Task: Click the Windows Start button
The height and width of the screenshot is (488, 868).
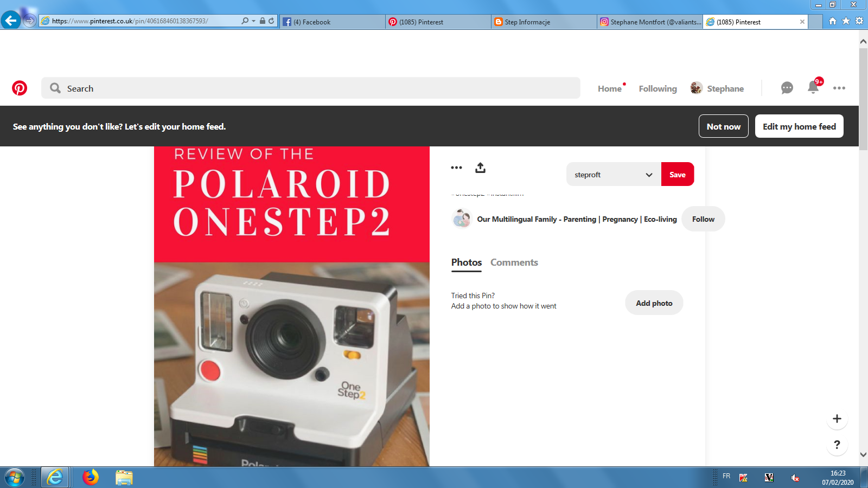Action: pos(15,477)
